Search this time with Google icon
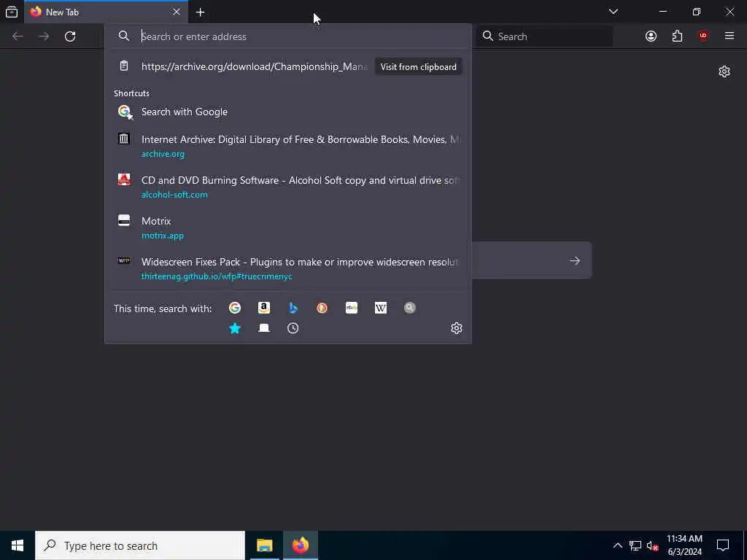Screen dimensions: 747x560 pos(234,308)
